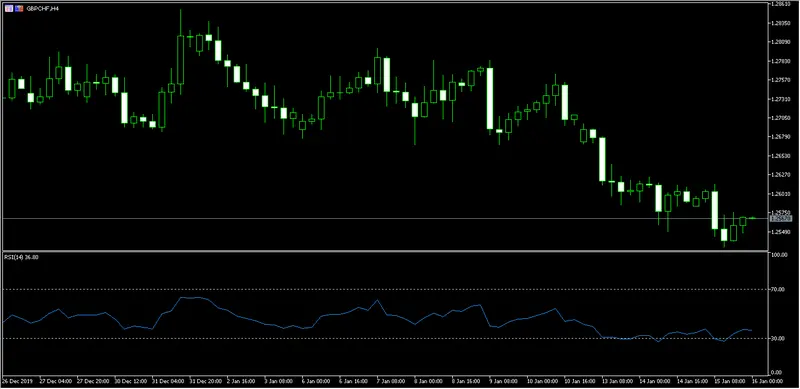Click the 1.25490 price axis label
Screen dimensions: 800x389
click(781, 232)
